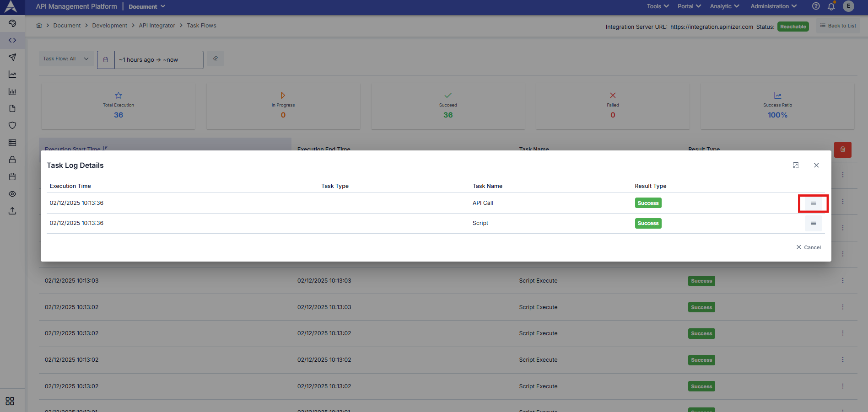This screenshot has width=868, height=412.
Task: Open details for the API Call log row
Action: click(x=813, y=203)
